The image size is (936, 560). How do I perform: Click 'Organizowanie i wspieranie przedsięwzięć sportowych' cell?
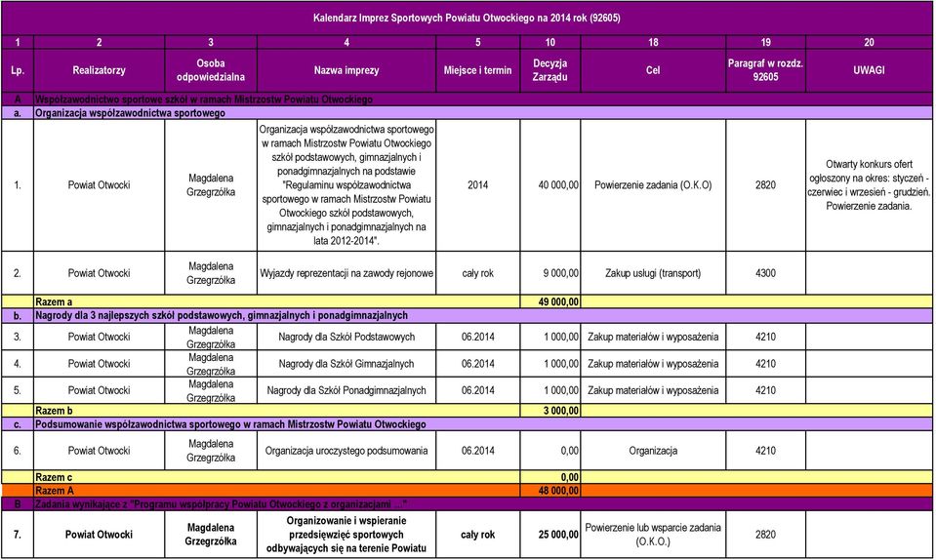click(x=346, y=535)
